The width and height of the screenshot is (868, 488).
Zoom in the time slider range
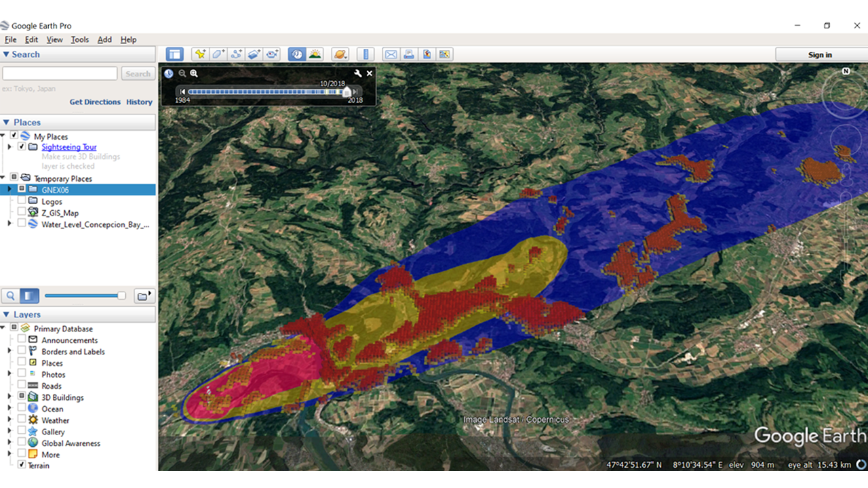pyautogui.click(x=194, y=73)
